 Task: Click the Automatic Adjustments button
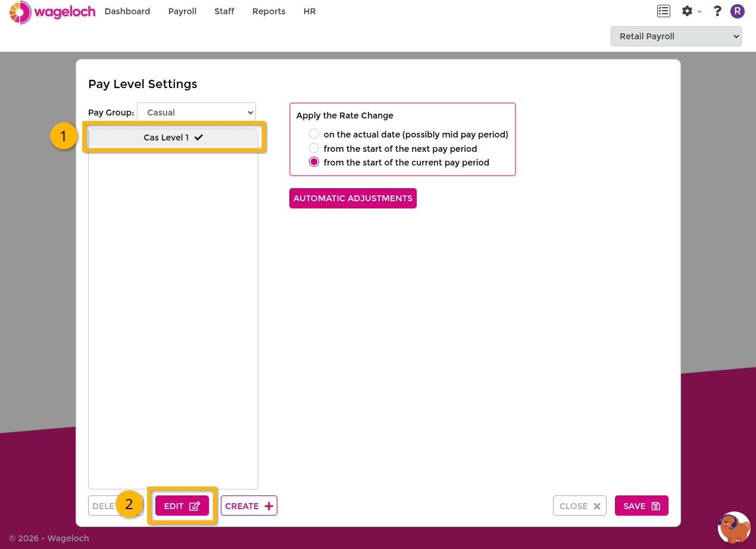point(353,198)
